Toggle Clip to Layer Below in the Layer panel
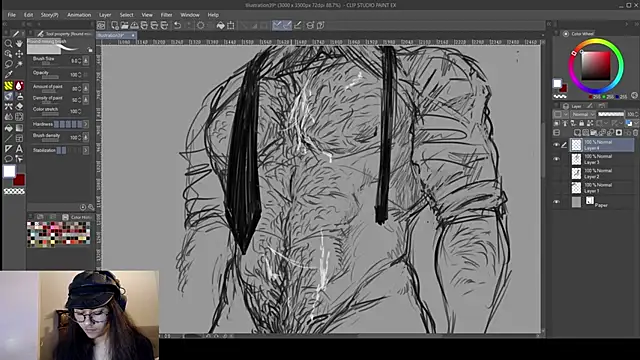Screen dimensions: 640x360 click(557, 123)
